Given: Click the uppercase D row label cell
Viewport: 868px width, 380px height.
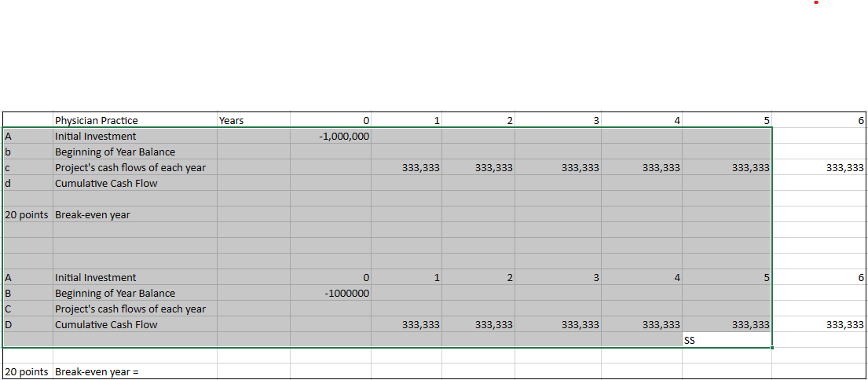Looking at the screenshot, I should coord(27,325).
